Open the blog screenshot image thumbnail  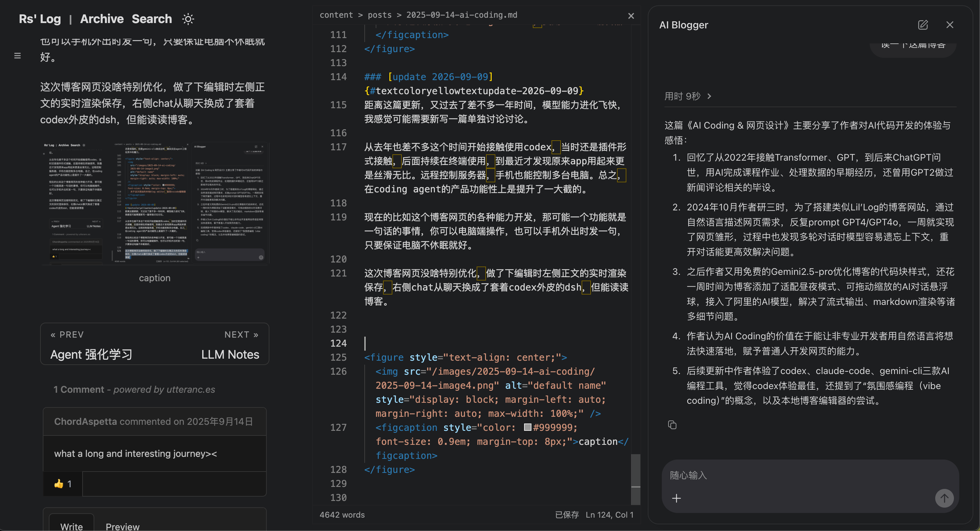(155, 203)
